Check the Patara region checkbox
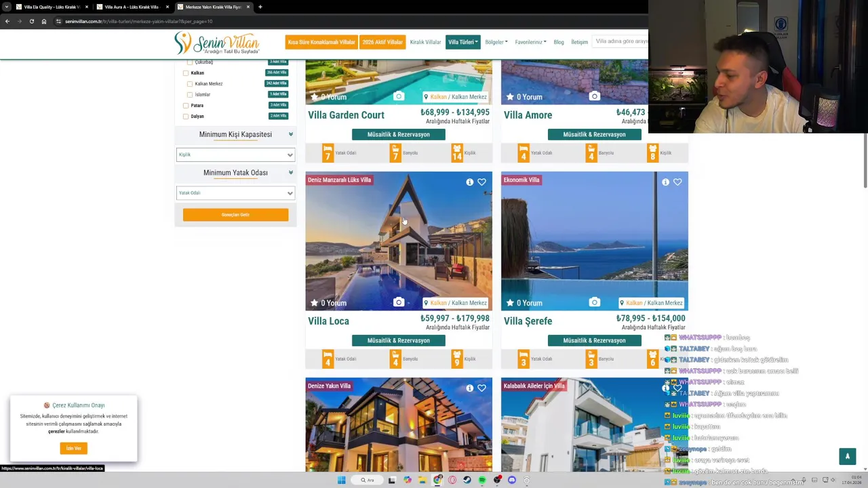This screenshot has height=488, width=868. [186, 105]
